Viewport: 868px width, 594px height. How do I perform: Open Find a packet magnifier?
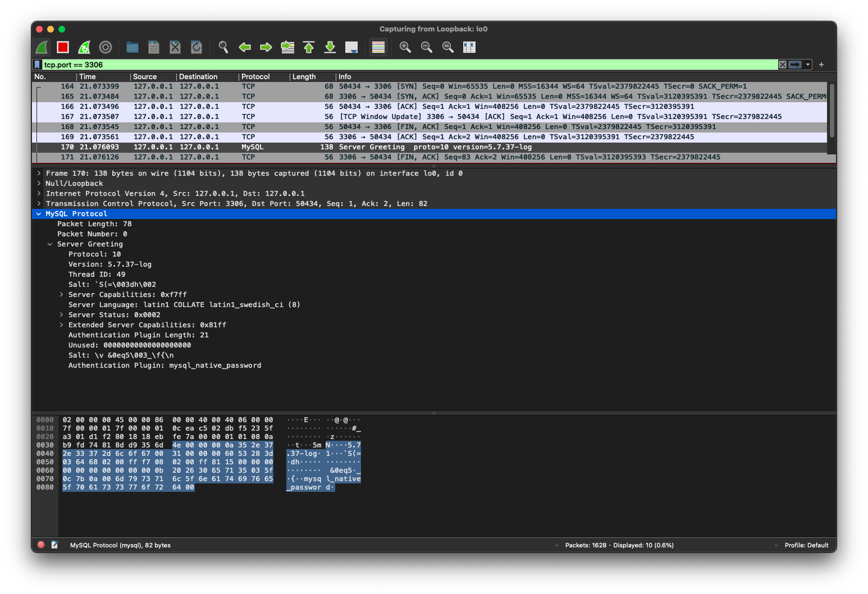pos(223,47)
